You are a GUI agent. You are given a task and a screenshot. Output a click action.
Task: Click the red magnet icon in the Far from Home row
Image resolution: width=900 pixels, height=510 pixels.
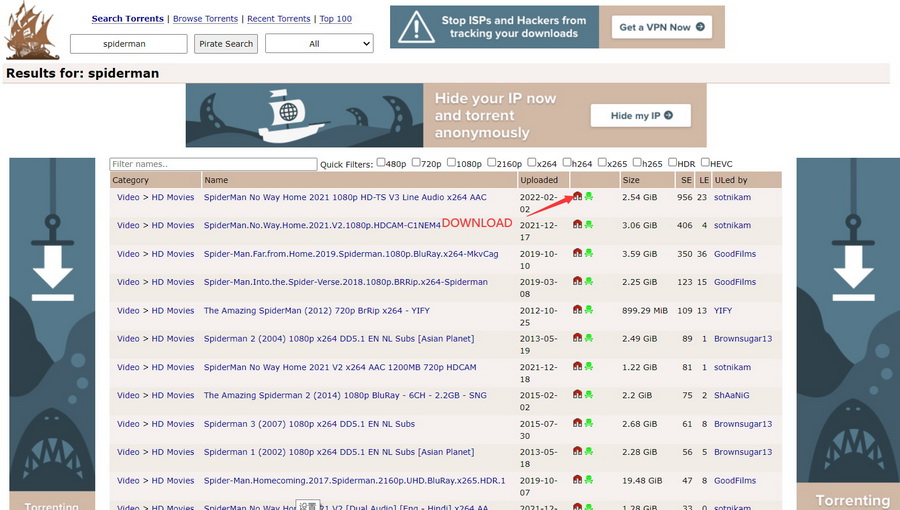click(577, 254)
